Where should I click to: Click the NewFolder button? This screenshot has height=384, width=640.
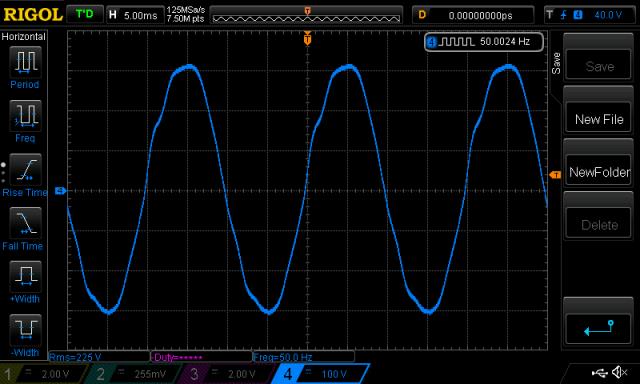pyautogui.click(x=599, y=172)
